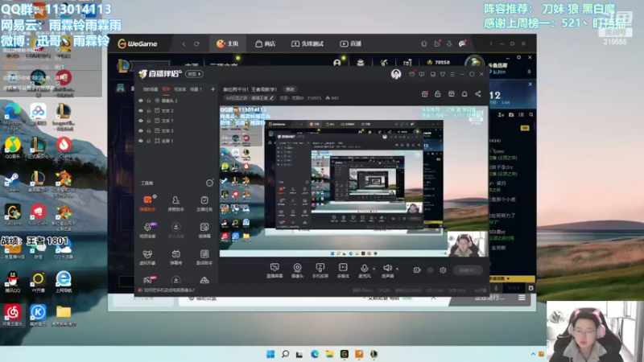Click the share icon in 直播伴侣 header

pos(478,94)
